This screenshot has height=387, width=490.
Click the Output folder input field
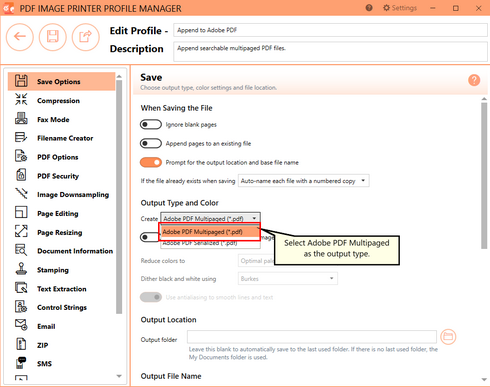312,337
